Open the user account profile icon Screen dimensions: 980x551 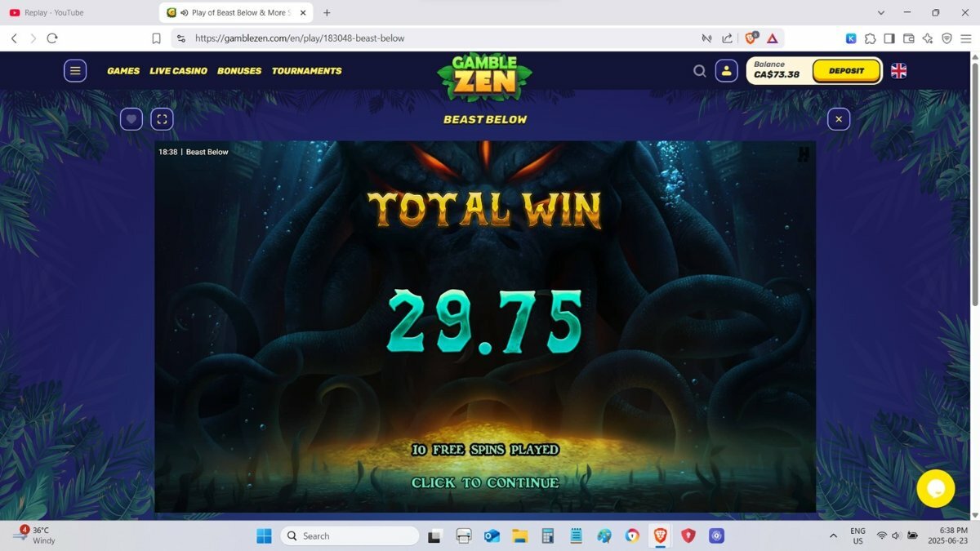[726, 71]
